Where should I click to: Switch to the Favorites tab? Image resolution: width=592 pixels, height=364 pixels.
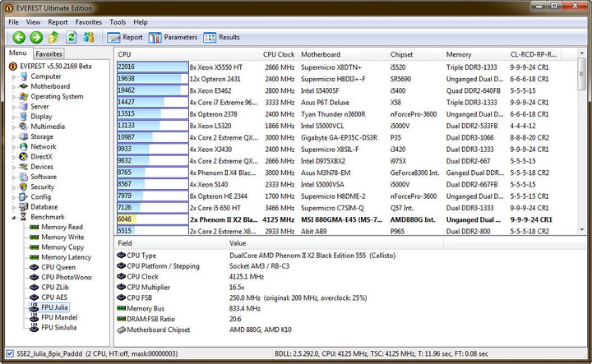coord(49,54)
